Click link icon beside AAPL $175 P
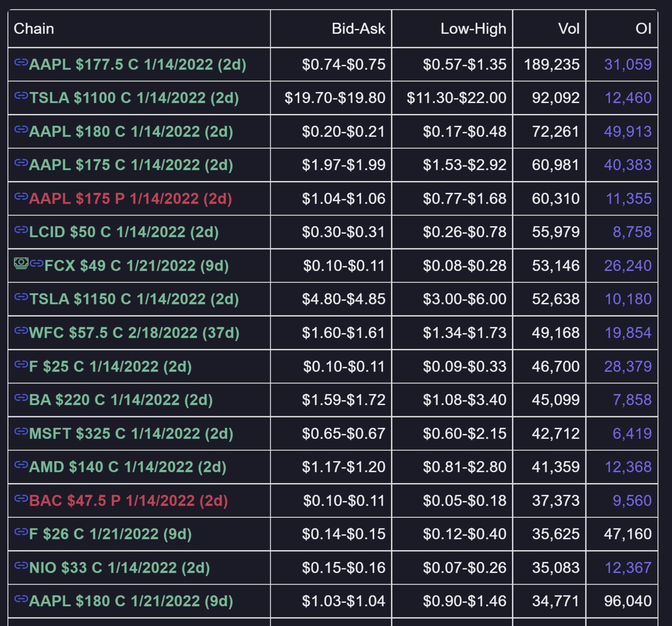The image size is (672, 626). (x=21, y=196)
